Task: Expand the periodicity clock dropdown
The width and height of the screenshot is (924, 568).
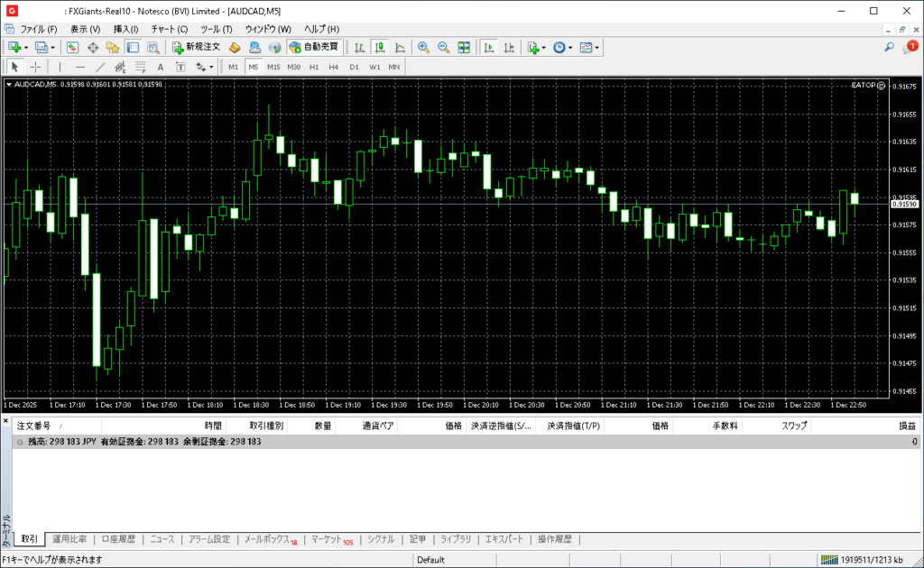Action: (x=570, y=47)
